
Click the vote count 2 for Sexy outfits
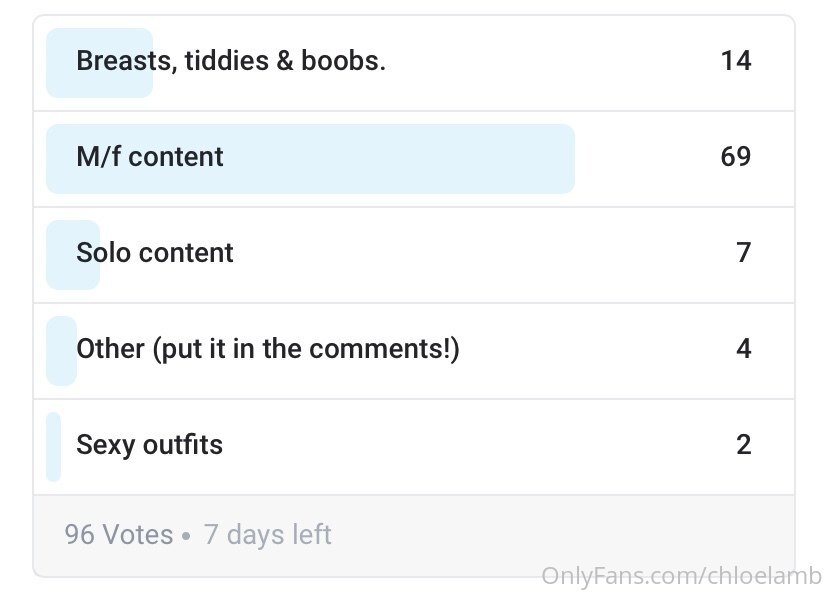tap(744, 444)
